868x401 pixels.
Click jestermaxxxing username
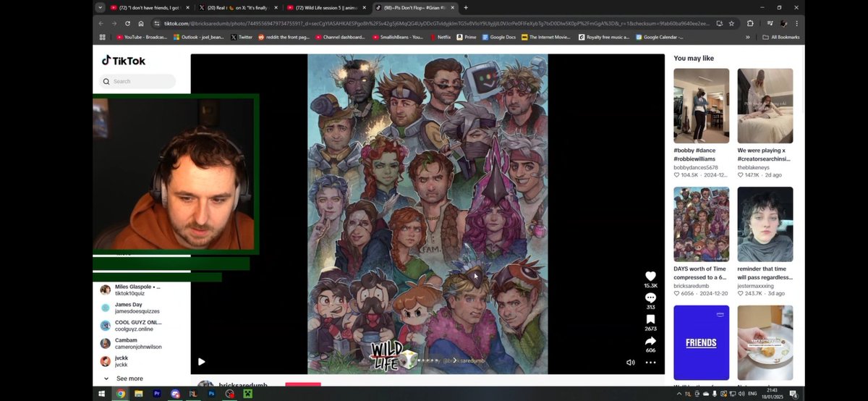pos(760,286)
